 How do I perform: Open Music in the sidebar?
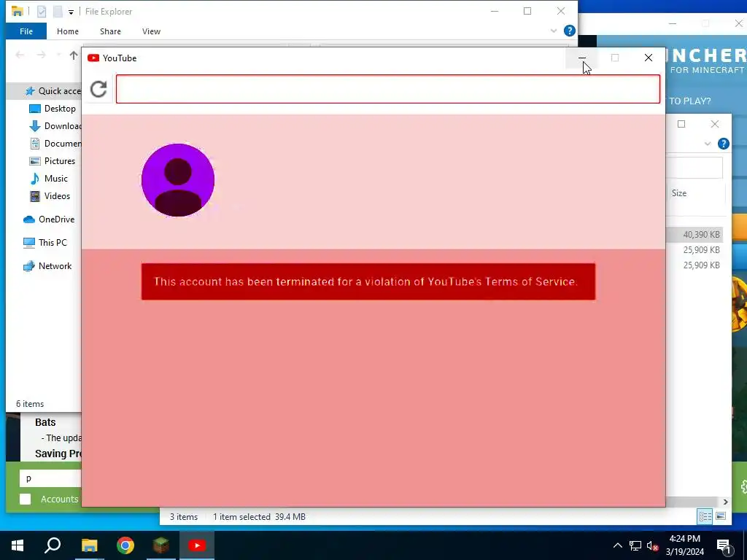(x=49, y=179)
